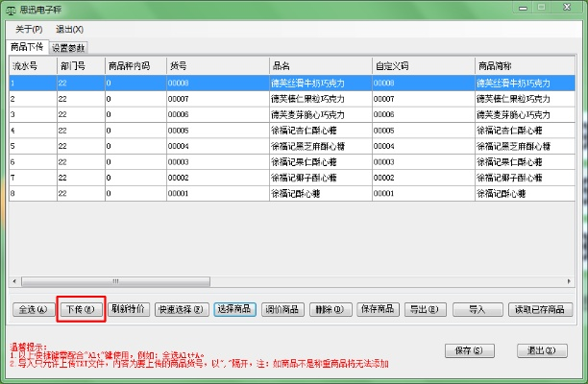Click the 导入 button
This screenshot has width=588, height=384.
pos(477,309)
